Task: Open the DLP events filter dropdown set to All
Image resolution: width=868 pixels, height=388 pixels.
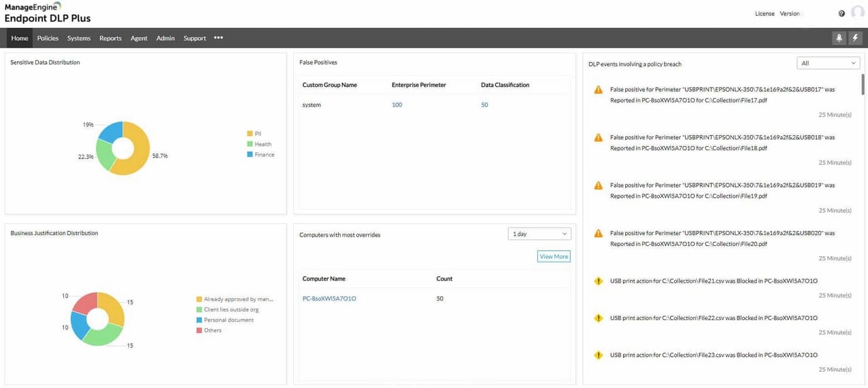Action: coord(828,63)
